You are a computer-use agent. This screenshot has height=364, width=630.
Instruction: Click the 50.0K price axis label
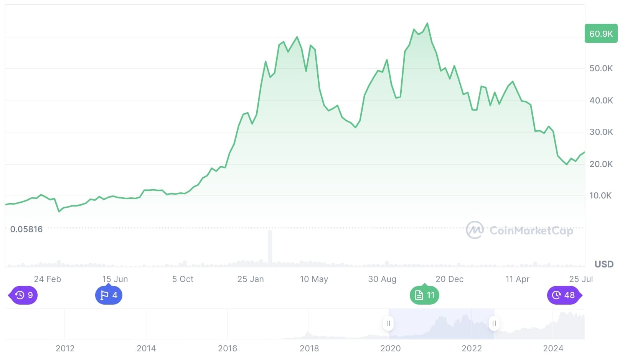(601, 68)
